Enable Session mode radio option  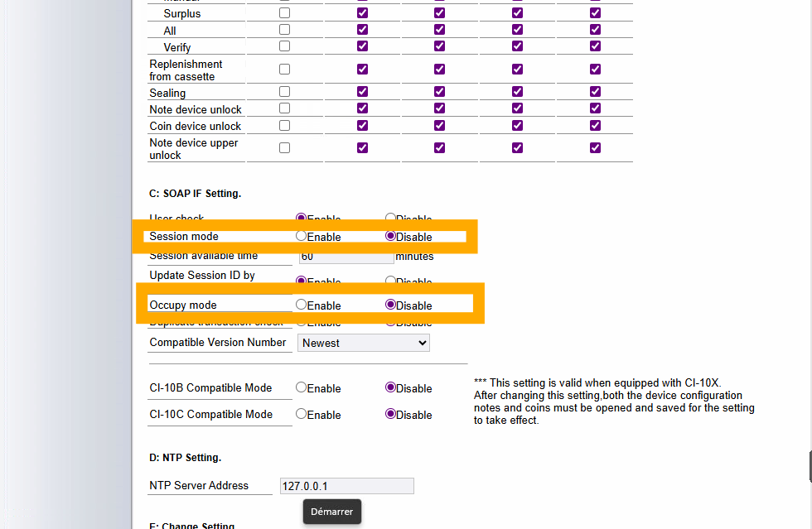[302, 236]
